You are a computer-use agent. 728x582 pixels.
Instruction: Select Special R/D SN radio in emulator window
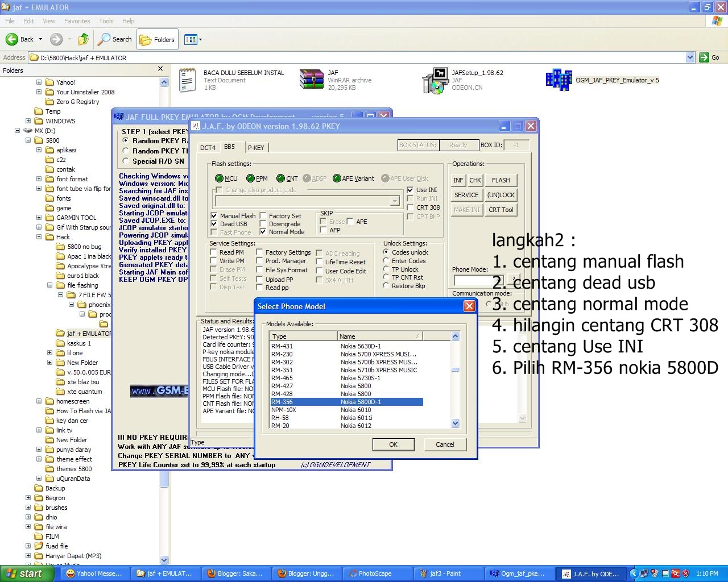(x=126, y=161)
